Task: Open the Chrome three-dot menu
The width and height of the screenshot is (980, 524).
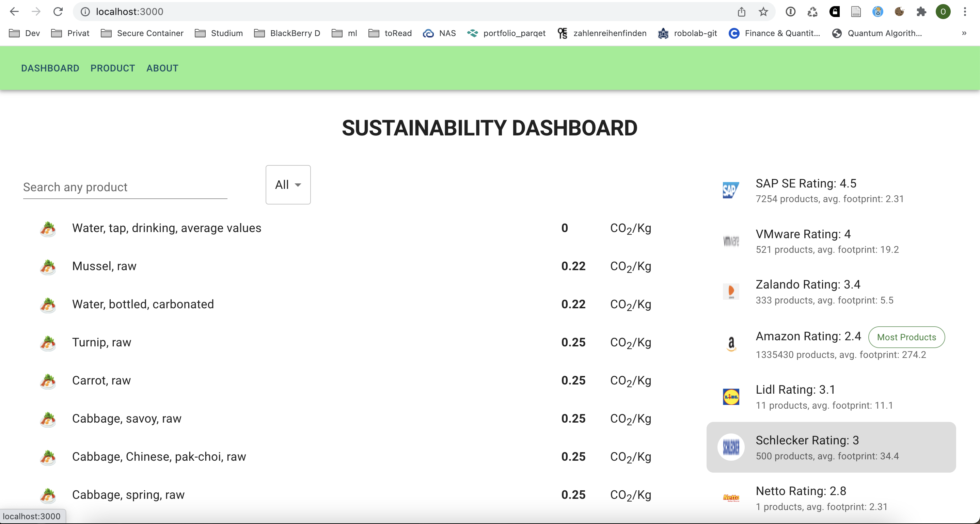Action: tap(965, 12)
